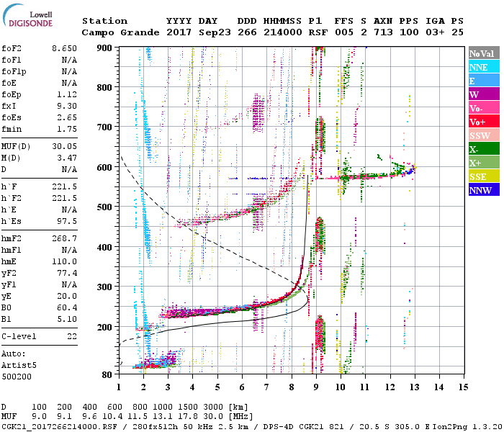Click the fxI value 9.30
Image resolution: width=504 pixels, height=432 pixels.
coord(67,106)
